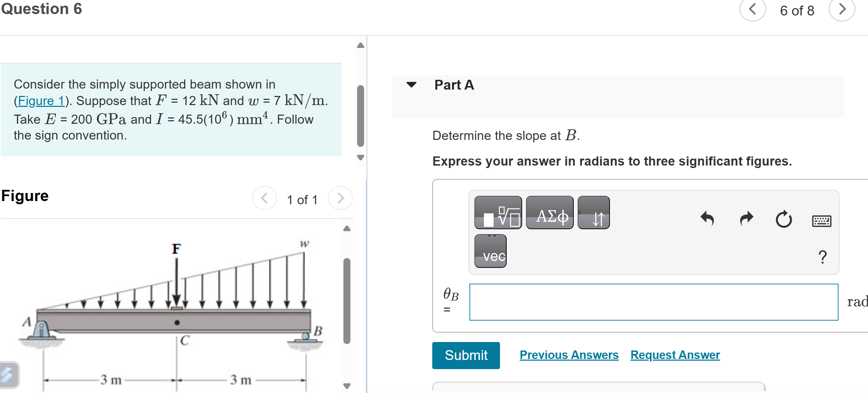Click the figure pane scrollbar
This screenshot has height=393, width=868.
347,299
